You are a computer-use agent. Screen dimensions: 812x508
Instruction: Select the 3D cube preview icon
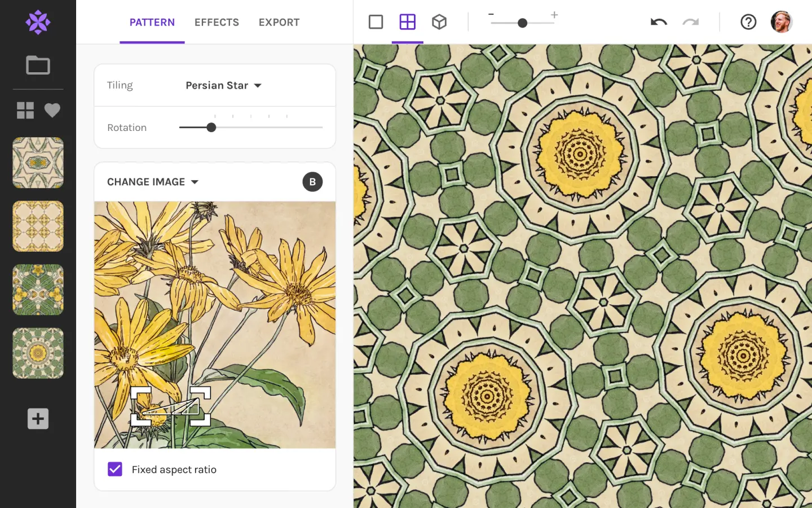point(439,22)
